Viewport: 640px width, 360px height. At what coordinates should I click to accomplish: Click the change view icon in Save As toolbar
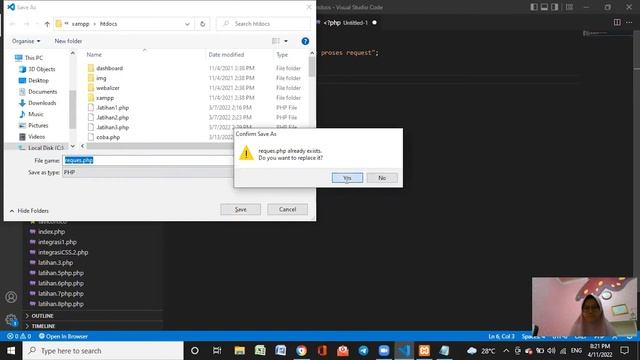(x=276, y=41)
